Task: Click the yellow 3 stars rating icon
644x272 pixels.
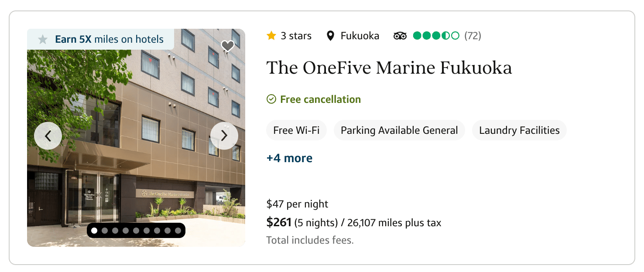Action: (x=271, y=36)
